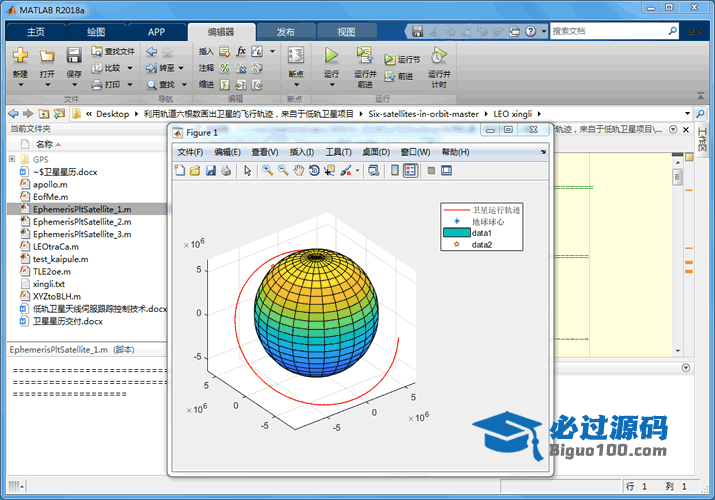715x500 pixels.
Task: Insert a function with the fx icon
Action: click(241, 51)
